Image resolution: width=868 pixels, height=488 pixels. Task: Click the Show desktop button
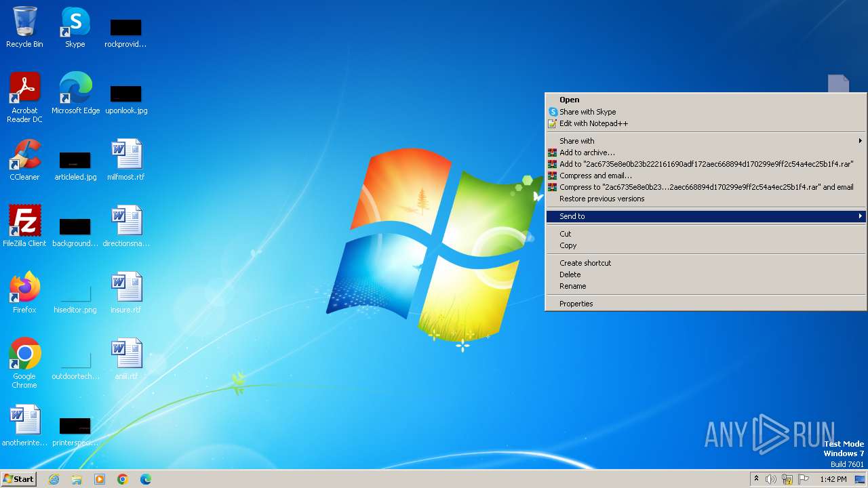pyautogui.click(x=860, y=479)
